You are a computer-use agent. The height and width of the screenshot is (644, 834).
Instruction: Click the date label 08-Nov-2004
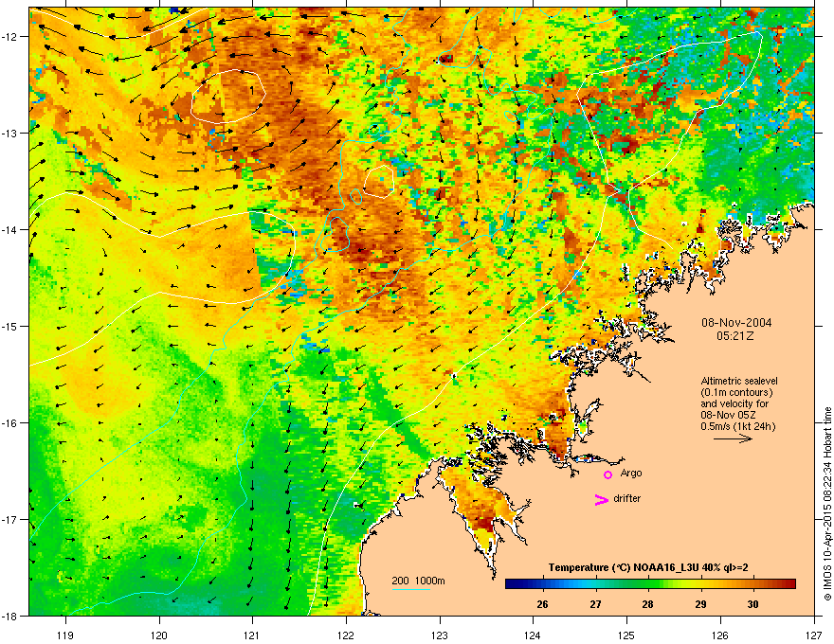[x=736, y=323]
